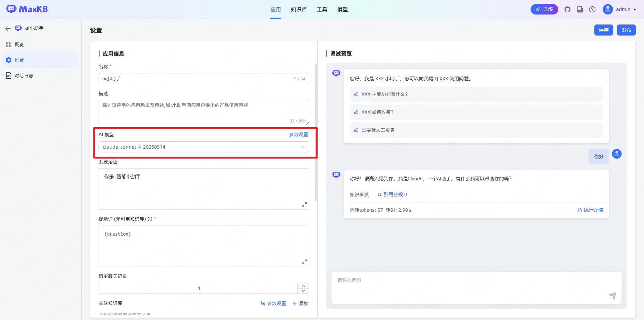Click the plus icon of 添加
Viewport: 644px width, 320px height.
[295, 303]
